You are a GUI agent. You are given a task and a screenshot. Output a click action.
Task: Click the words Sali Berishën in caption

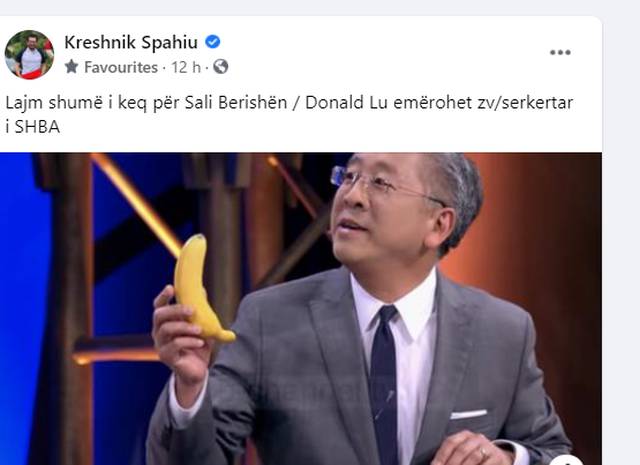click(x=236, y=102)
